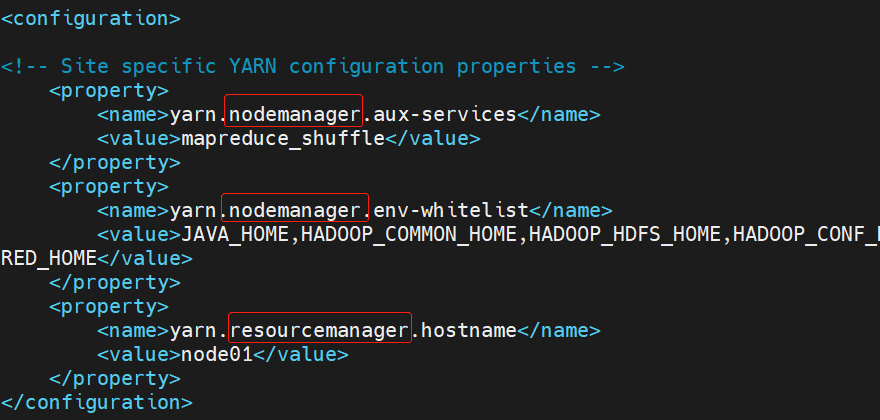Click the first opening property tag
Image resolution: width=880 pixels, height=420 pixels.
click(108, 90)
